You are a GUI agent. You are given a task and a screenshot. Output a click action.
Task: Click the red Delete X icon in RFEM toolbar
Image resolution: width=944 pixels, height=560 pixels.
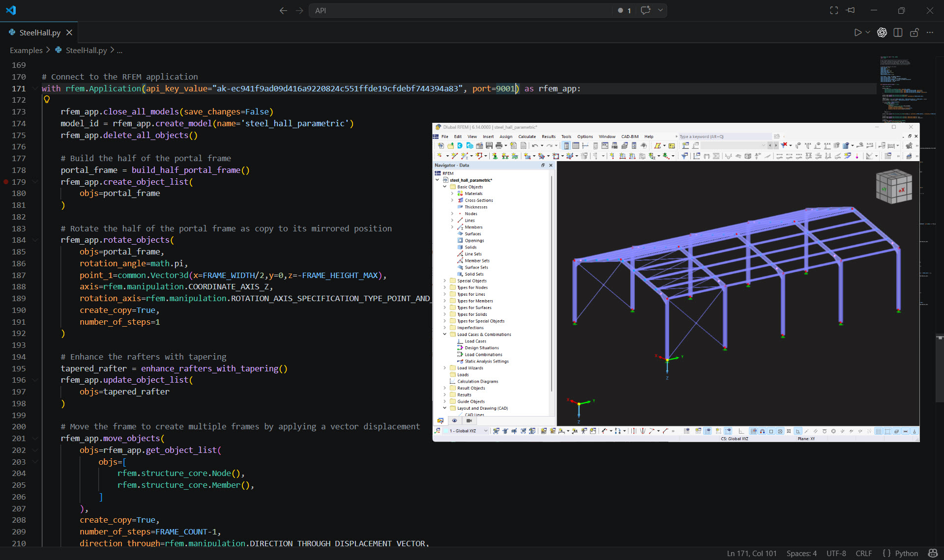point(784,145)
